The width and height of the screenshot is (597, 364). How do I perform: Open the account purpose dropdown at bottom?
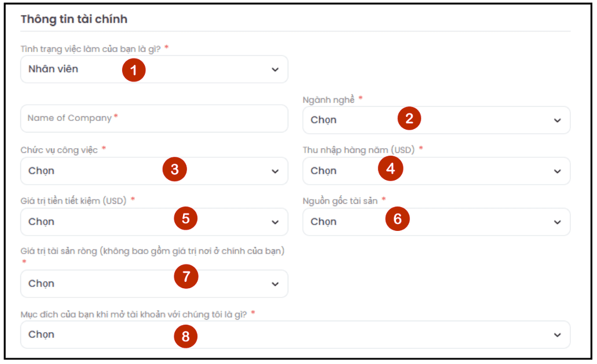point(295,334)
